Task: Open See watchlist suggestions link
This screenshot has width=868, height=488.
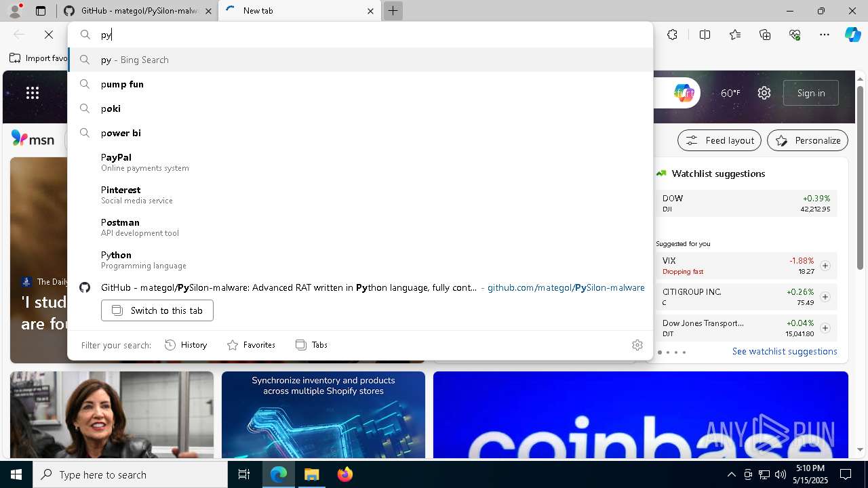Action: click(x=785, y=351)
